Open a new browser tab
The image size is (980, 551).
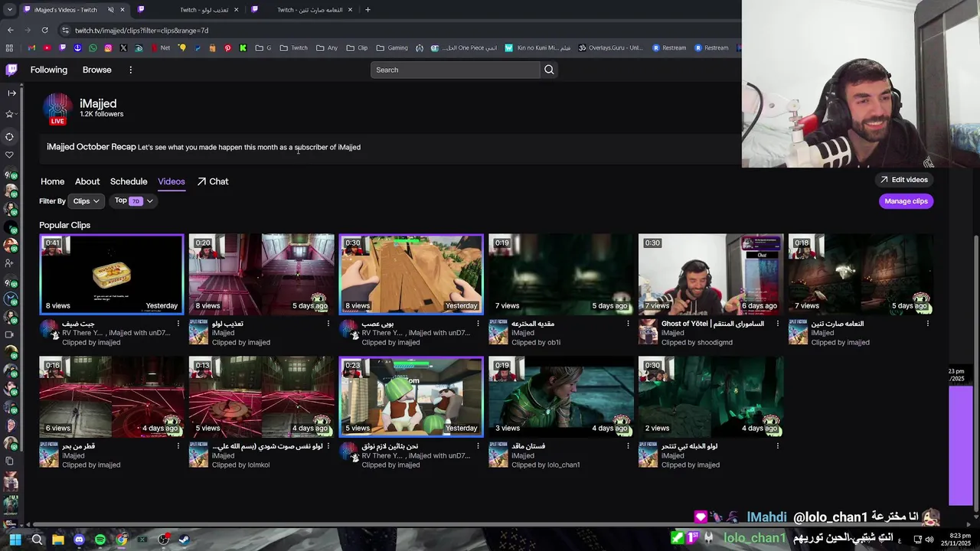[367, 10]
